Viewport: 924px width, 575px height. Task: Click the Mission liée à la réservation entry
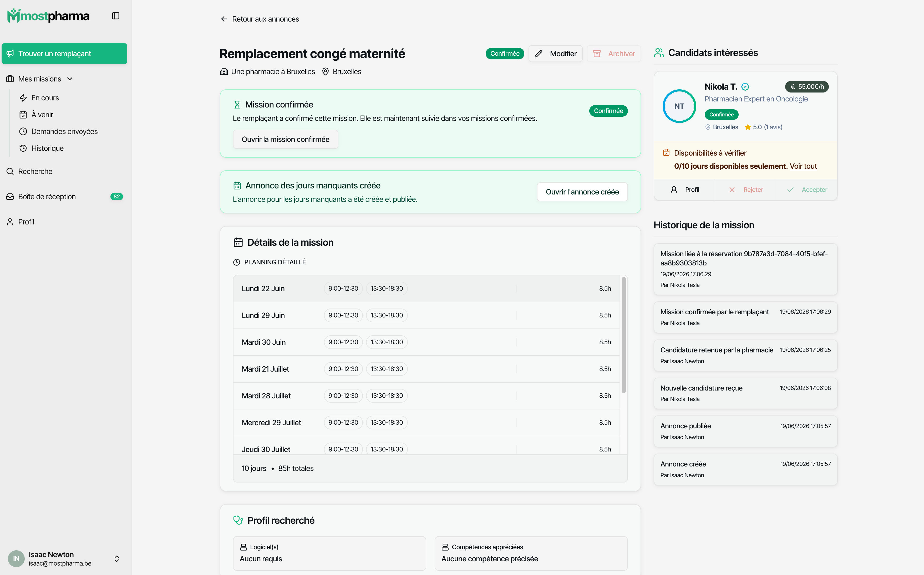745,269
